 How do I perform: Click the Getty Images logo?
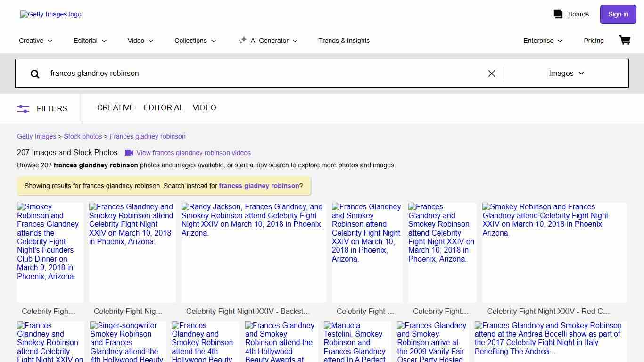coord(51,14)
